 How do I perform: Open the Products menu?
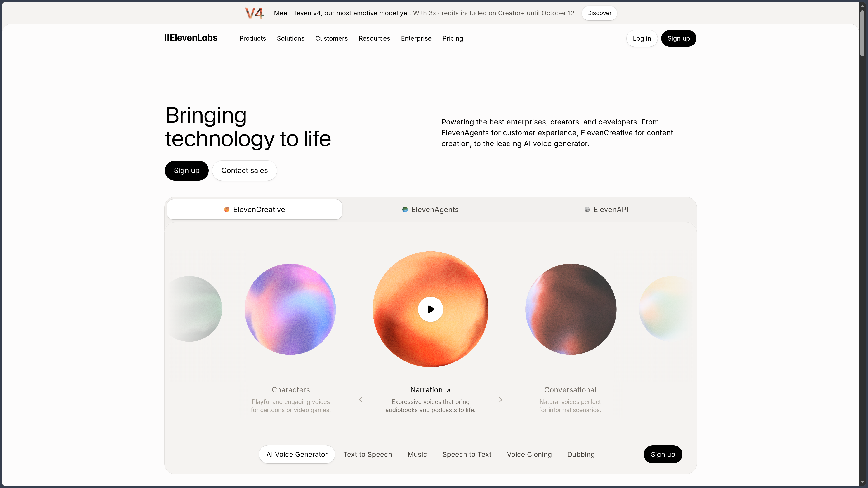[x=252, y=38]
